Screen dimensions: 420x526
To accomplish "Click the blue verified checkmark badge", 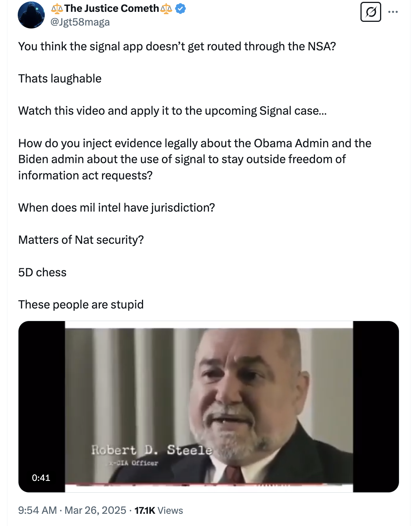I will coord(180,8).
